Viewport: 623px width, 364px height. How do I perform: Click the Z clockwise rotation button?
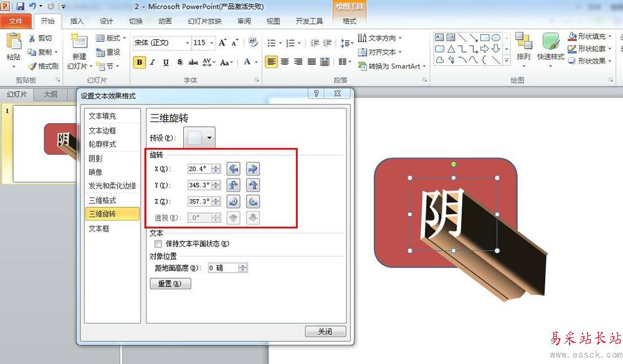pos(233,201)
